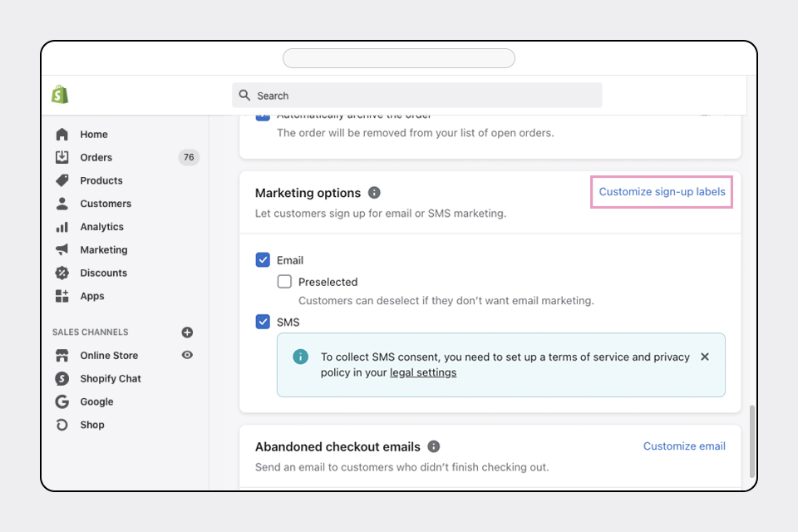798x532 pixels.
Task: Click the teal info icon in SMS banner
Action: coord(300,357)
